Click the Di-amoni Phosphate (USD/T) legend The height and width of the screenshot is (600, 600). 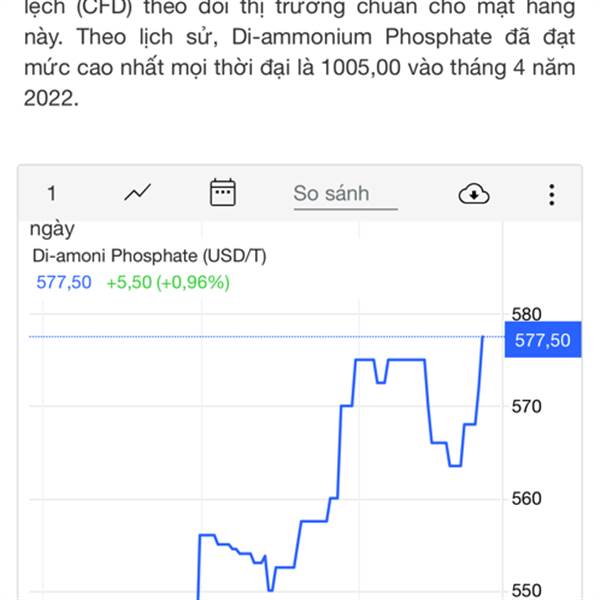tap(149, 256)
